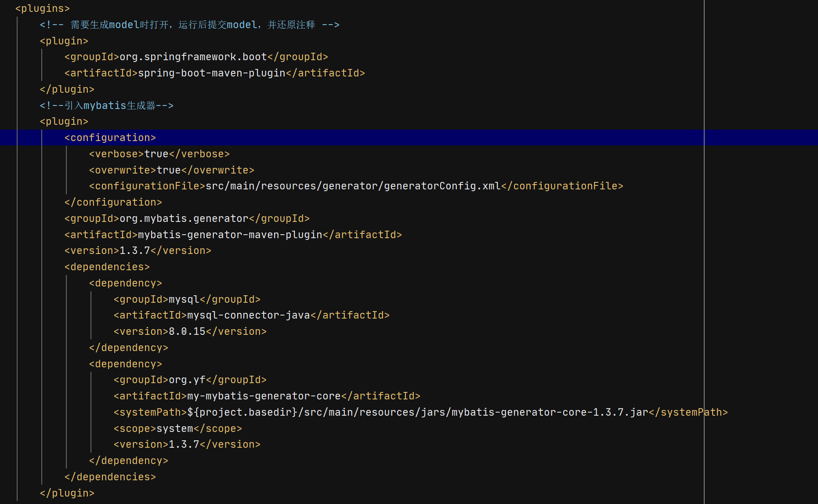Click the opening plugins tag

point(42,8)
